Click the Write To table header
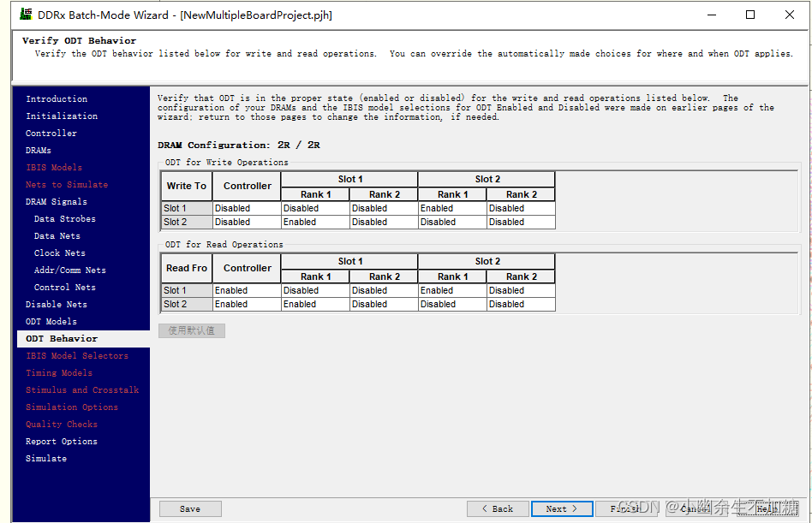This screenshot has width=812, height=523. tap(187, 187)
